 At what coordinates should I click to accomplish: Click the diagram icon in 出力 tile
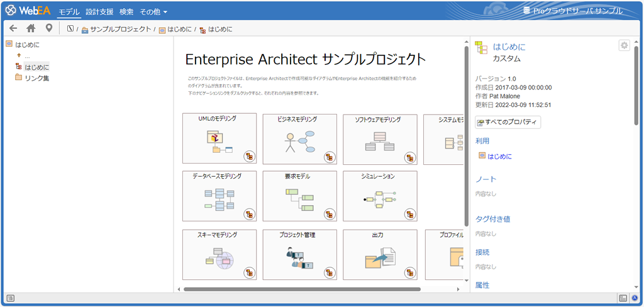tap(410, 272)
